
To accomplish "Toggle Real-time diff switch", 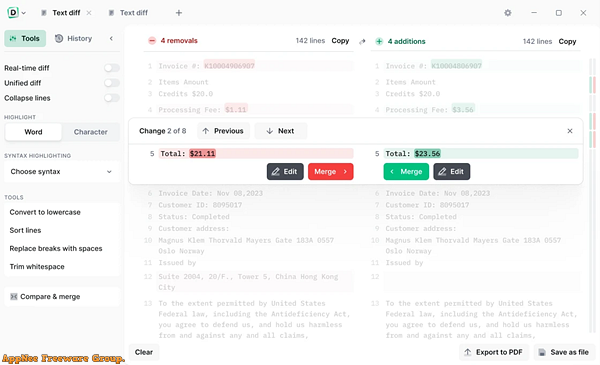I will [x=112, y=68].
